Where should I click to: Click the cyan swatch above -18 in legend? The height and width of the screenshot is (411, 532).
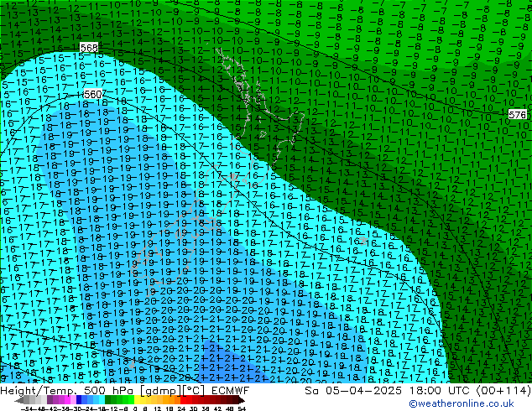102,399
